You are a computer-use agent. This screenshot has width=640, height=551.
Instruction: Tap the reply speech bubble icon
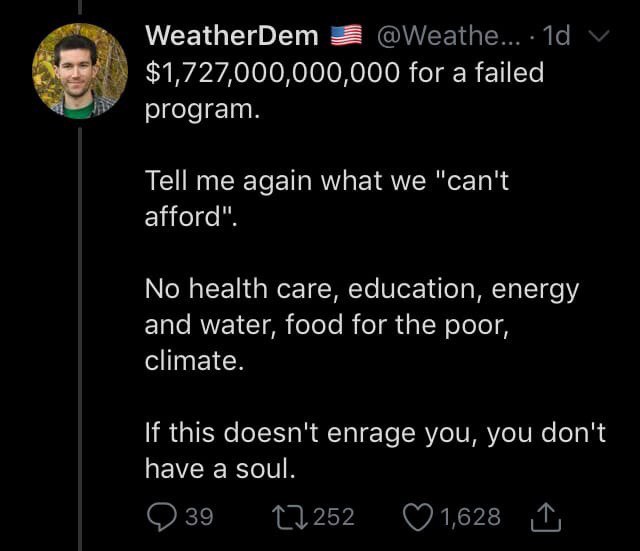pyautogui.click(x=162, y=516)
